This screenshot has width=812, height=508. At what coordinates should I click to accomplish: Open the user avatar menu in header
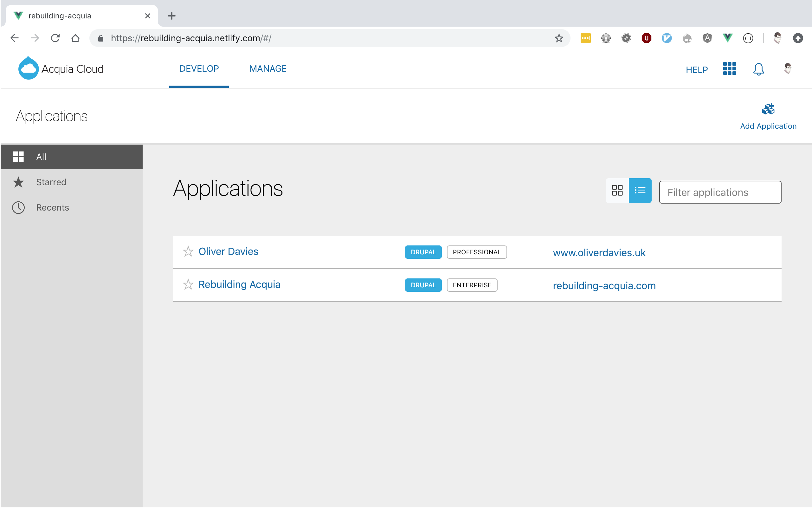(x=788, y=68)
